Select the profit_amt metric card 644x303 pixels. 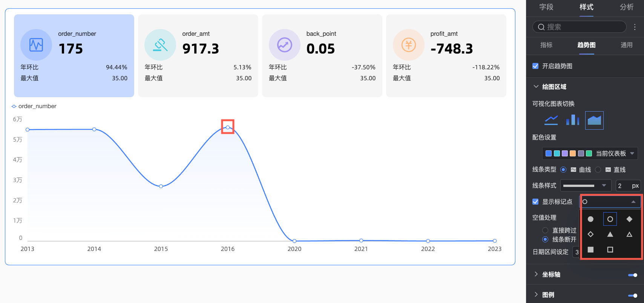[446, 56]
